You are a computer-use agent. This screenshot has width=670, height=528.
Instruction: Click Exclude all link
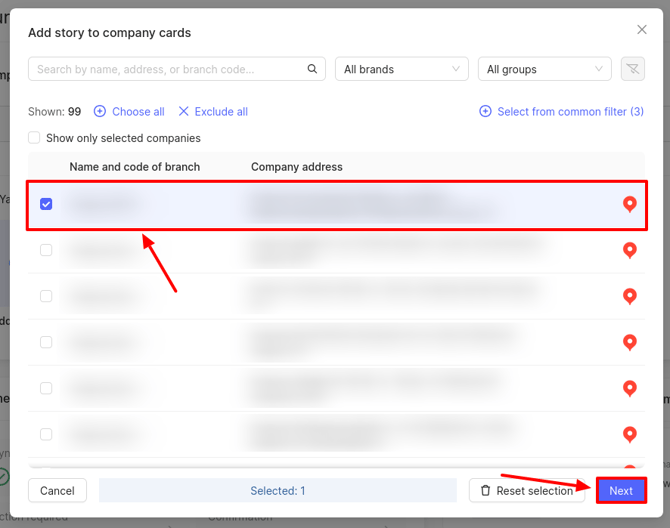213,112
